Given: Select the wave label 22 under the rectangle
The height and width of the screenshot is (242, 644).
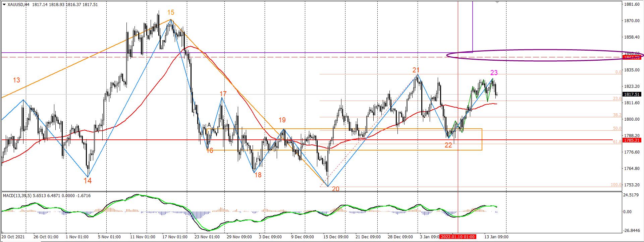Looking at the screenshot, I should (x=448, y=145).
